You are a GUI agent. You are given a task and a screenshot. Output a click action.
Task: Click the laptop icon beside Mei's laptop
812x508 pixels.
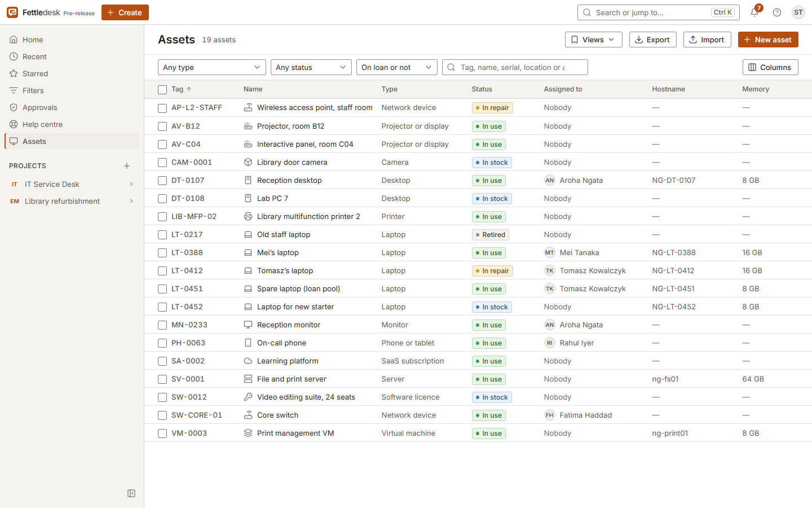point(248,252)
